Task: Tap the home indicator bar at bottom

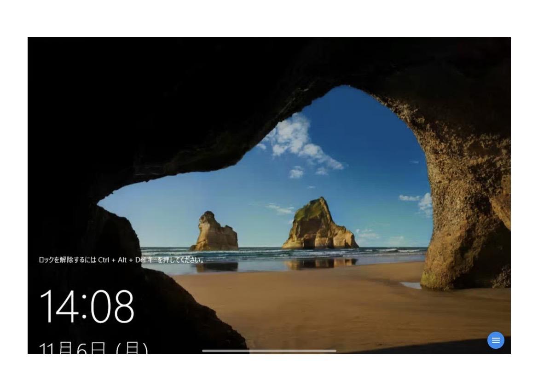Action: pos(269,351)
